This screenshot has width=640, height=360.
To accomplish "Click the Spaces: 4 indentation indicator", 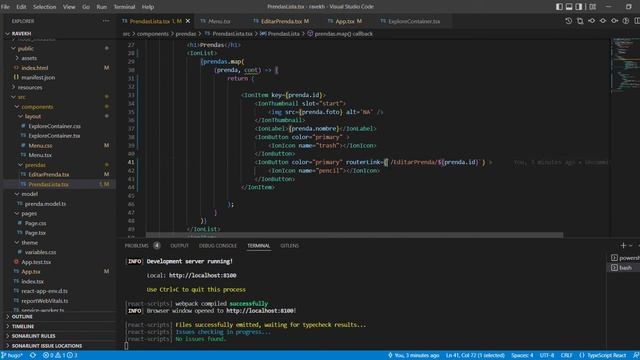I will (522, 356).
